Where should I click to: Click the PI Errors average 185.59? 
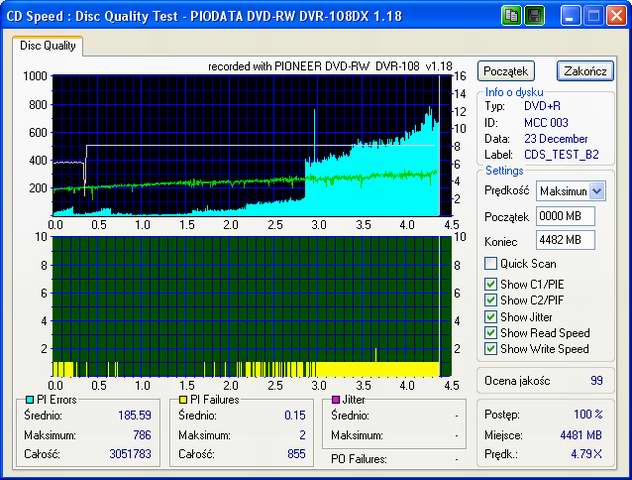135,415
